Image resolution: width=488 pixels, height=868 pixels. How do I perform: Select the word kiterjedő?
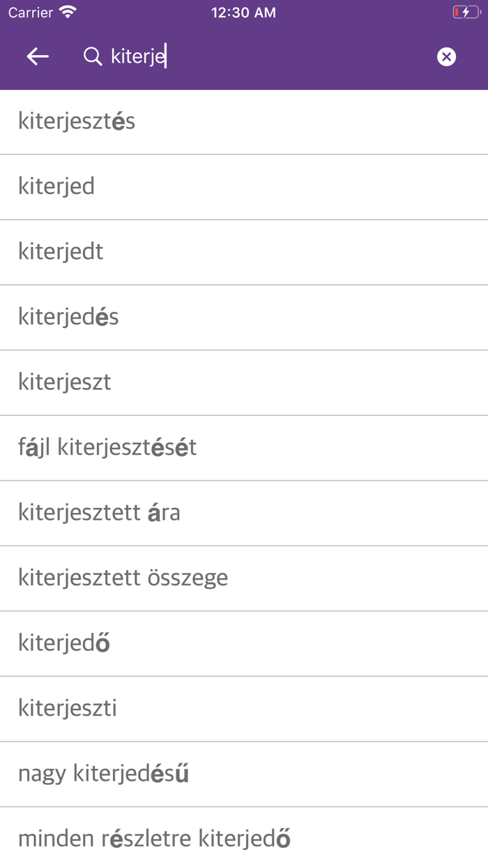coord(63,643)
